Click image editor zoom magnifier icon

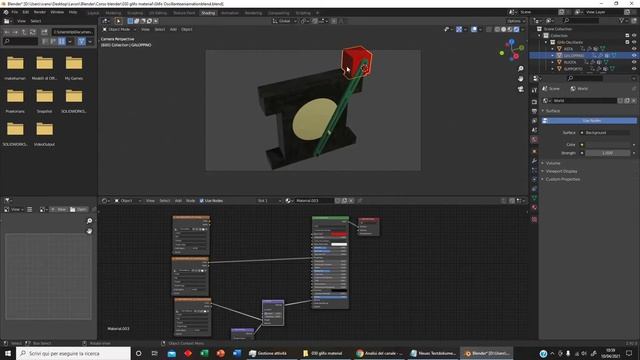click(89, 221)
